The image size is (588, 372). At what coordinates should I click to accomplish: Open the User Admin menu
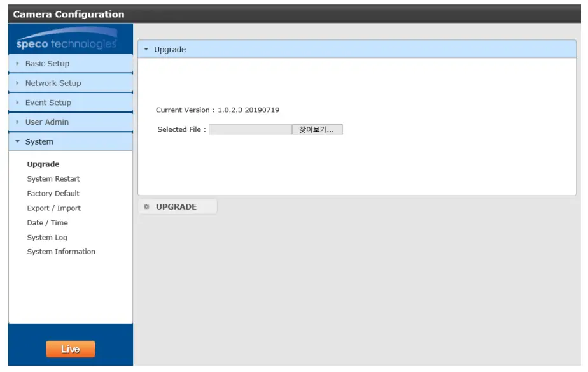pyautogui.click(x=71, y=122)
